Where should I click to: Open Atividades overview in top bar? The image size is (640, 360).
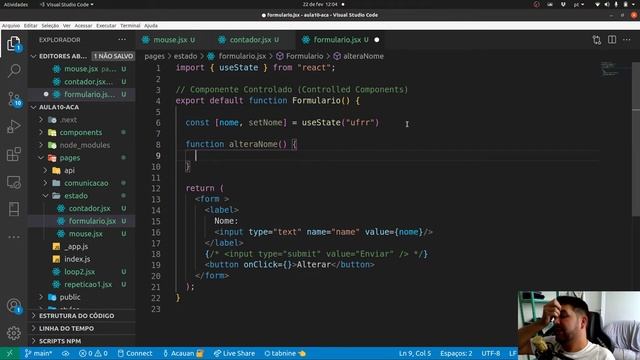[16, 4]
